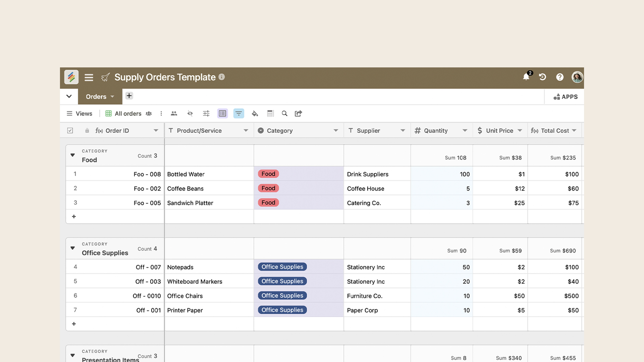
Task: Open the row height icon
Action: click(x=270, y=113)
